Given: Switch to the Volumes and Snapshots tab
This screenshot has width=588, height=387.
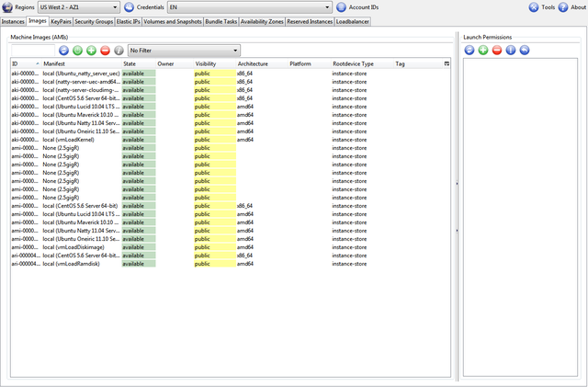Looking at the screenshot, I should pyautogui.click(x=173, y=20).
